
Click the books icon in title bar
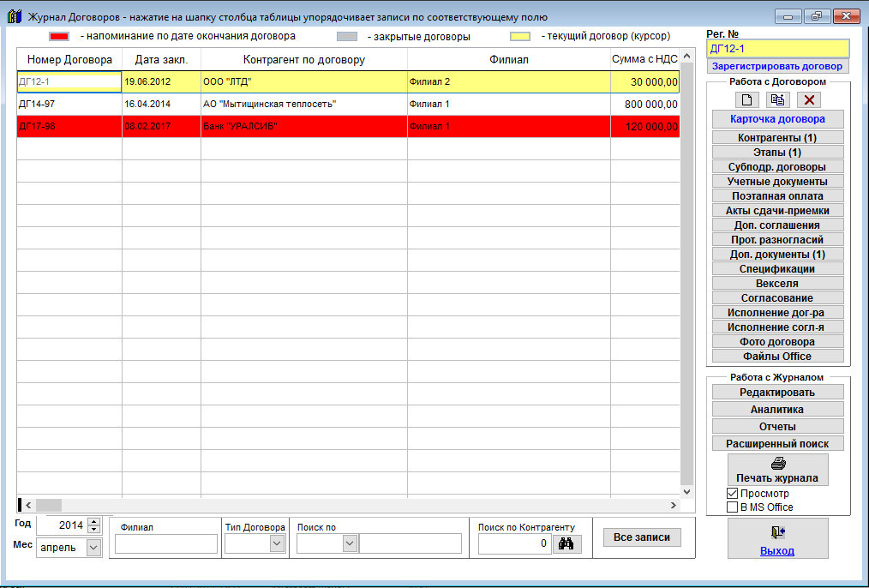(14, 16)
